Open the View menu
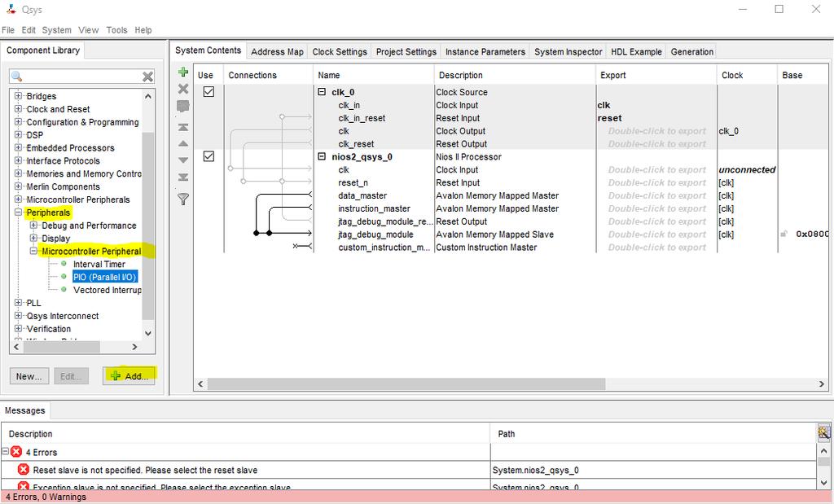 [88, 30]
